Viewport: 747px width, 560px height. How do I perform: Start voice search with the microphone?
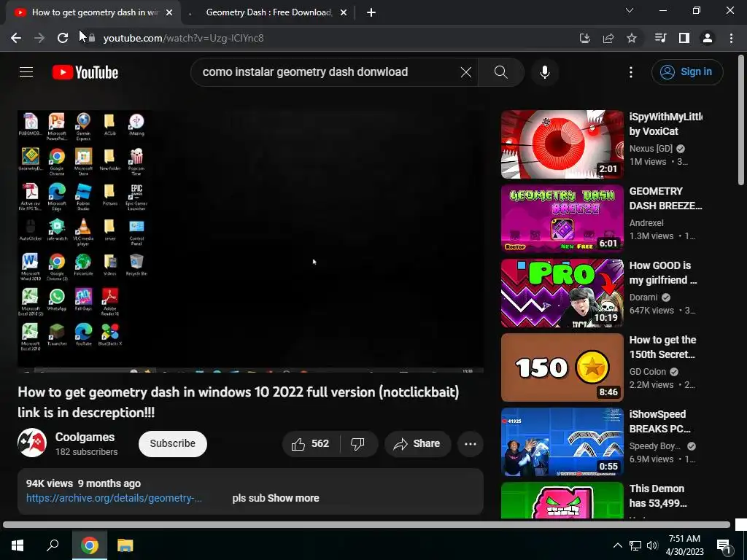click(544, 72)
